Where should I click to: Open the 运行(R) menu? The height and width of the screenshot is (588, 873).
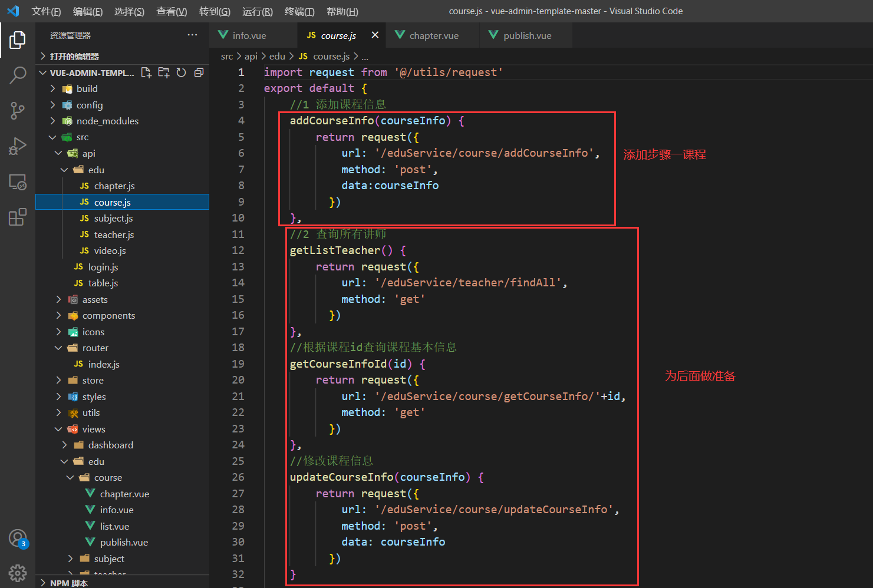(258, 11)
